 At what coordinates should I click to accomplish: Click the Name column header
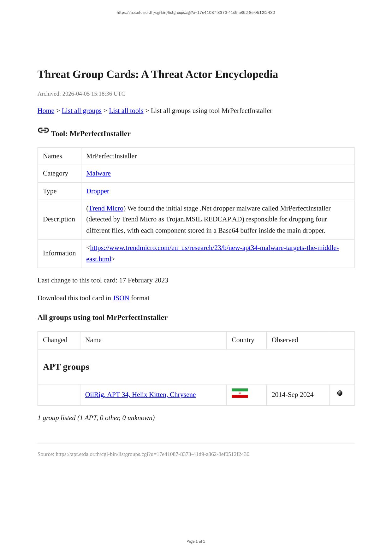click(93, 340)
